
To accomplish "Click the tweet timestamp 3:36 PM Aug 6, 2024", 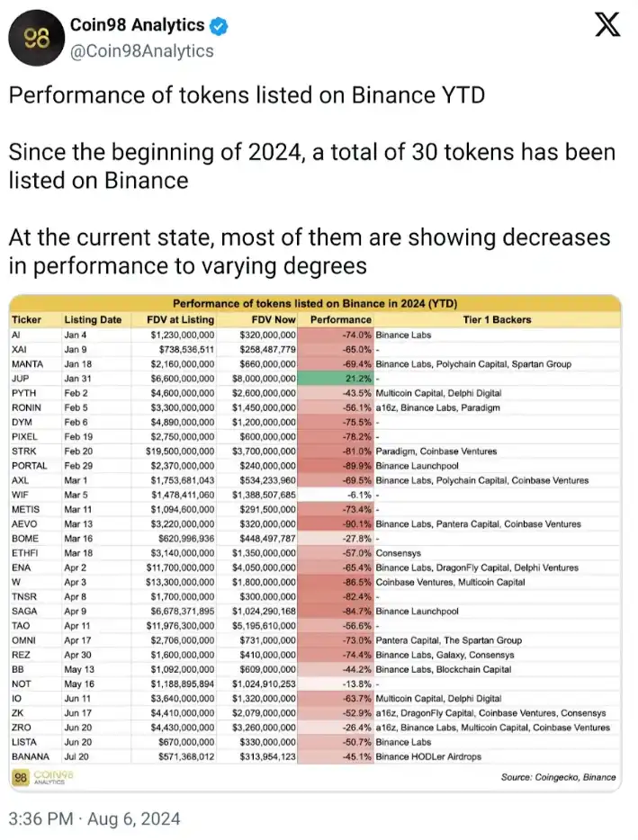I will click(94, 818).
